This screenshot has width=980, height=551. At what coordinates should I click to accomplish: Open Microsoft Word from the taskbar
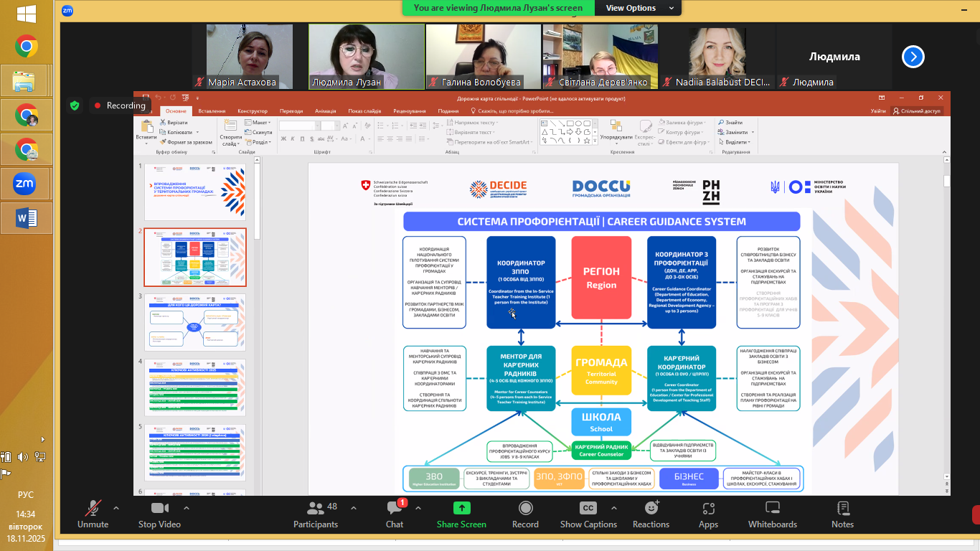27,217
